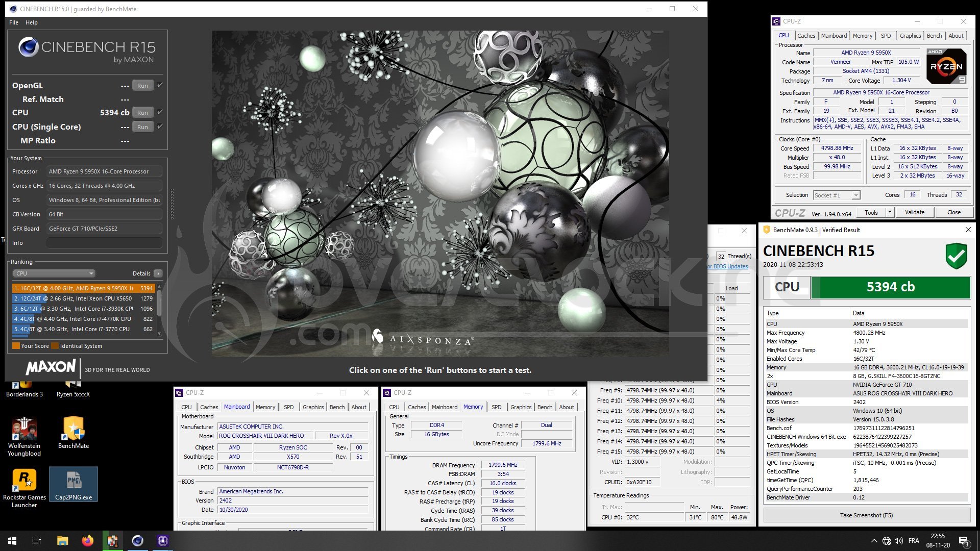Open Task View on taskbar
This screenshot has height=551, width=980.
click(x=37, y=541)
